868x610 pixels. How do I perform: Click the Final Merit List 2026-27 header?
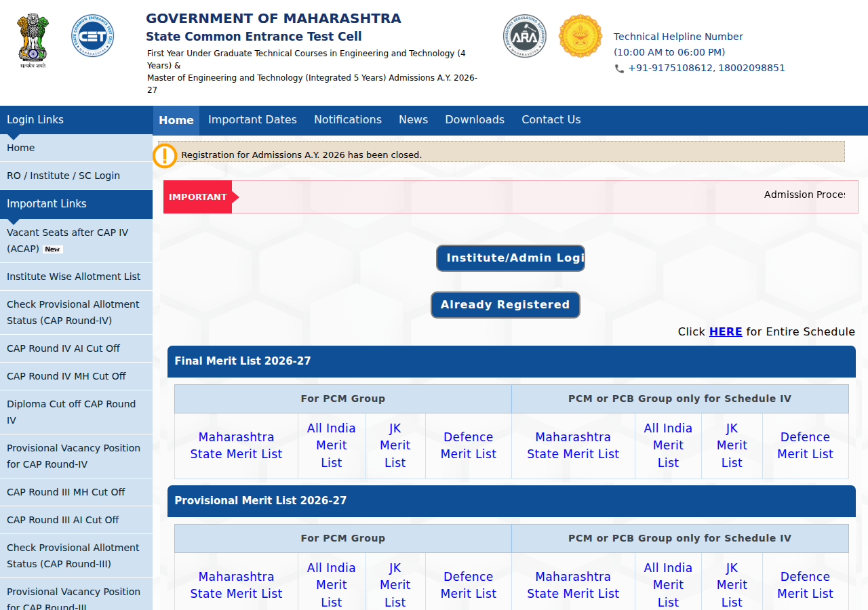click(511, 361)
